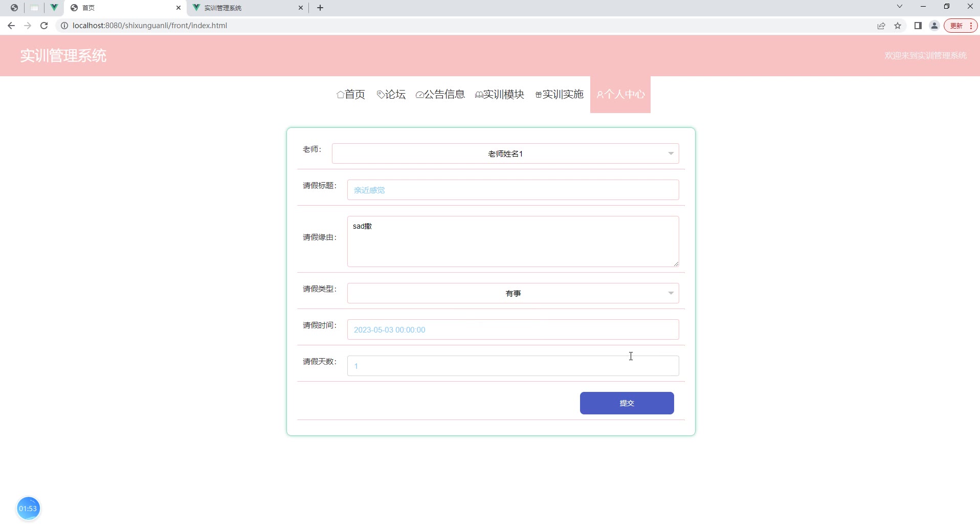Click the 欢迎来到实训管理系统 welcome text
980x529 pixels.
tap(925, 56)
